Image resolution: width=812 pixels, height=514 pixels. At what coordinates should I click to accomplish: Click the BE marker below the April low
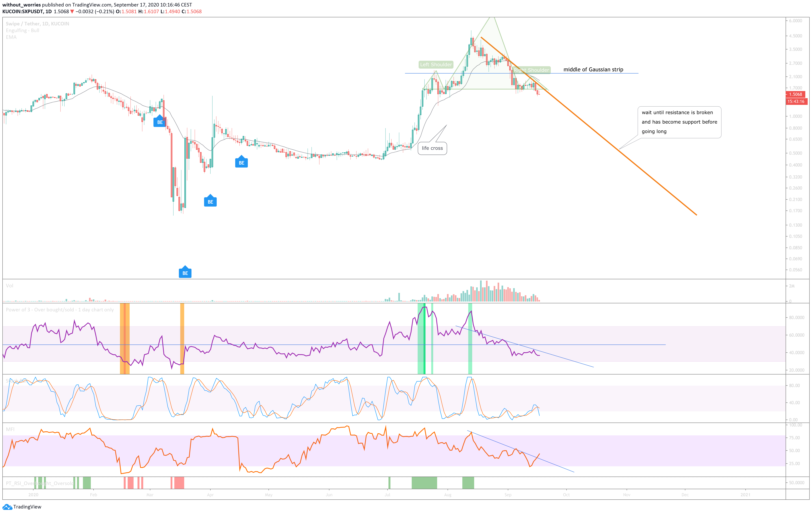pos(210,201)
